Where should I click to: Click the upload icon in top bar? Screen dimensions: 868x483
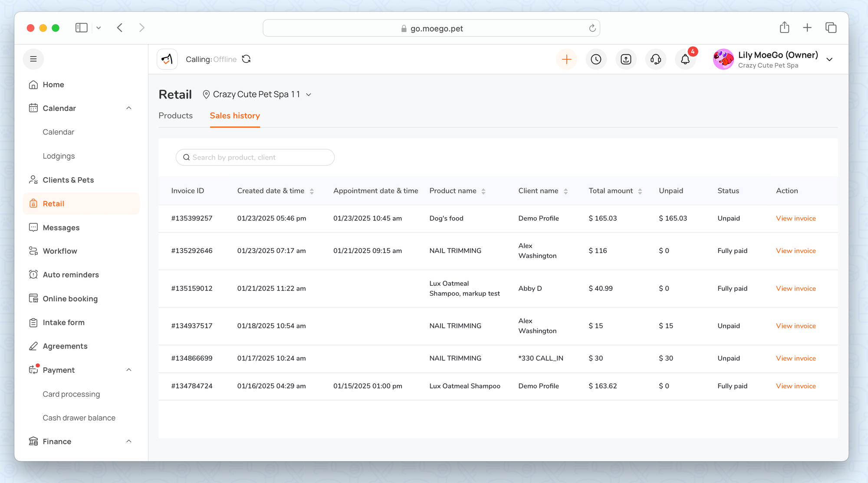coord(626,59)
